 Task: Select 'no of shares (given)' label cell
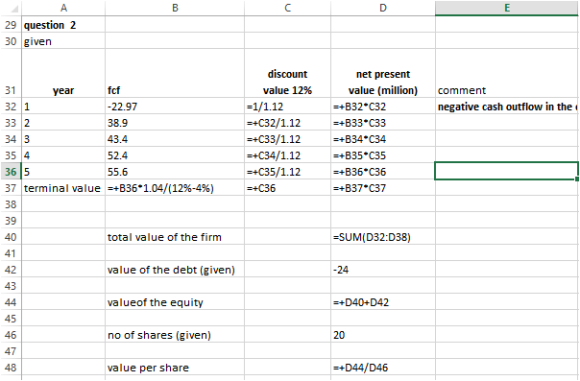coord(175,335)
